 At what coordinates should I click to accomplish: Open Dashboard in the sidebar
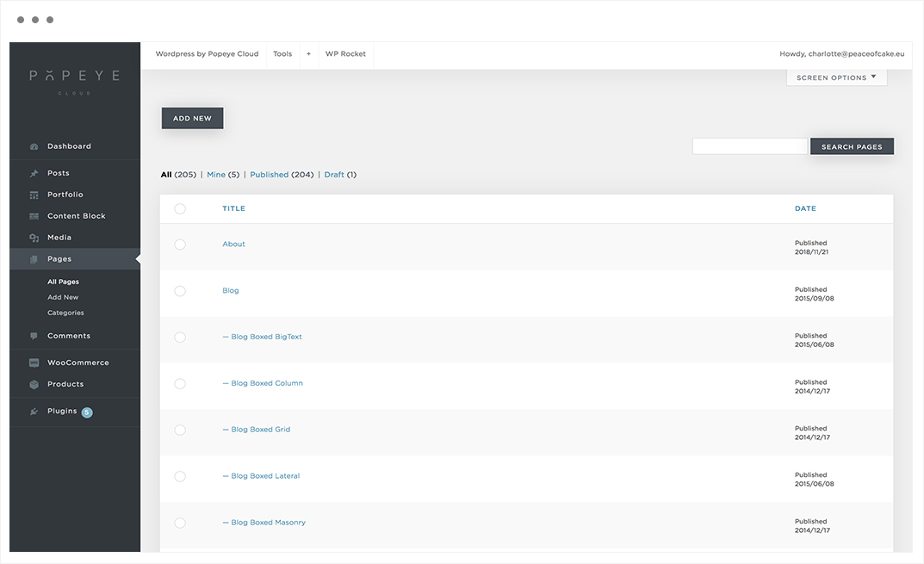69,146
